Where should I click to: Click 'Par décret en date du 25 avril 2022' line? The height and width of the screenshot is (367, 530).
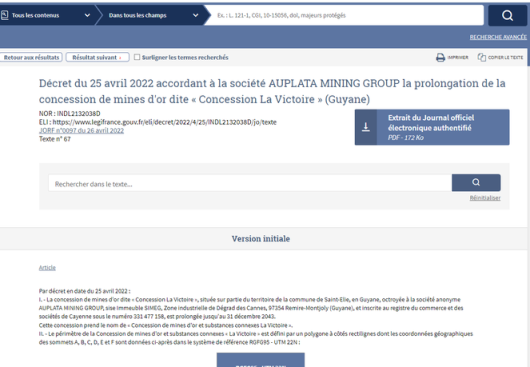pyautogui.click(x=85, y=291)
